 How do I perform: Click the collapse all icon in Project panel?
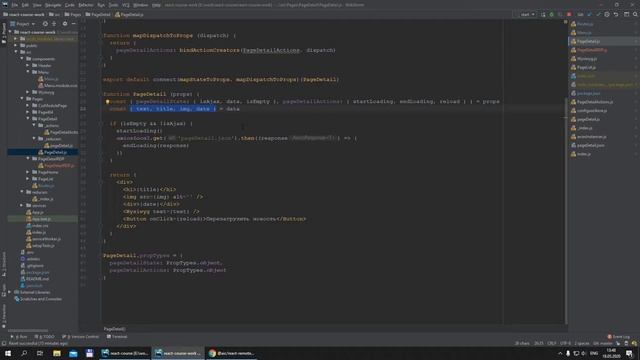[x=54, y=24]
